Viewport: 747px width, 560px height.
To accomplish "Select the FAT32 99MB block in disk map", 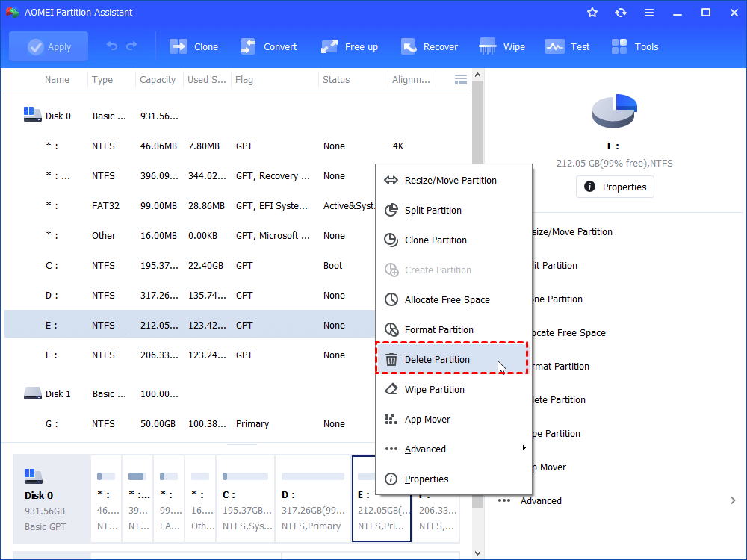I will (x=169, y=499).
